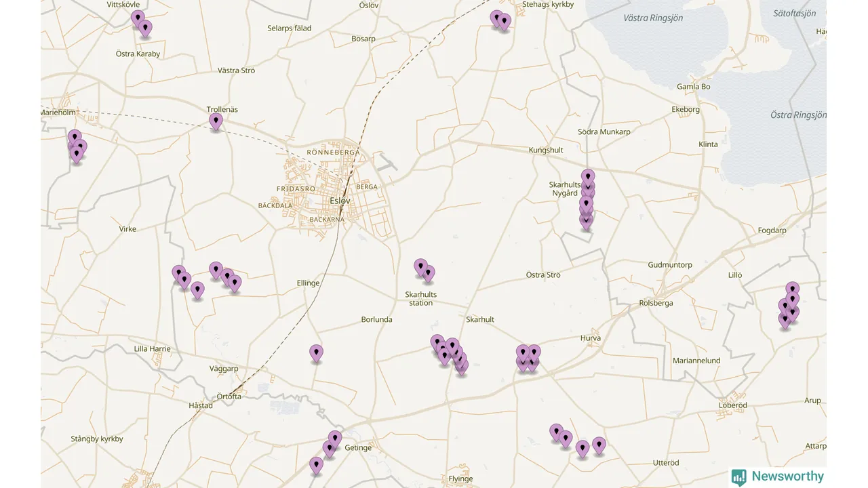The image size is (868, 488).
Task: Select the left pin above Skarhults station
Action: coord(420,267)
